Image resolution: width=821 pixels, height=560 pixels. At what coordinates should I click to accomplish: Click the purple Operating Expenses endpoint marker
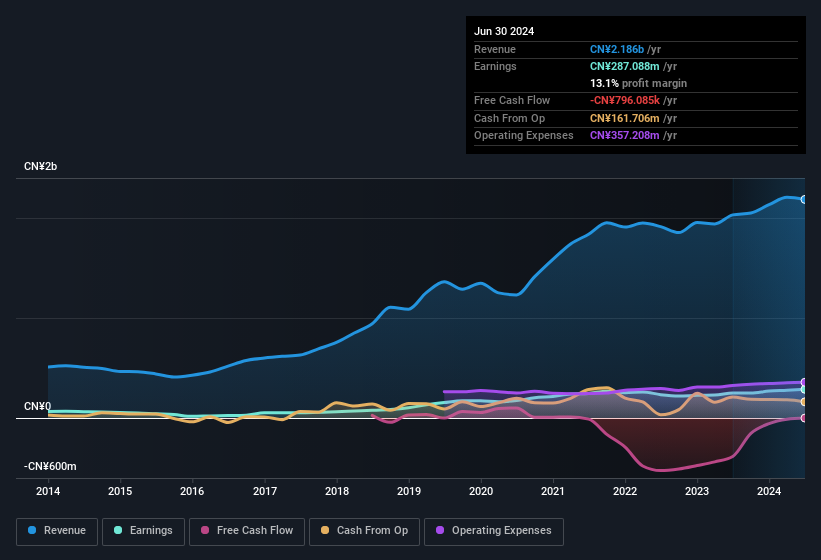coord(804,382)
